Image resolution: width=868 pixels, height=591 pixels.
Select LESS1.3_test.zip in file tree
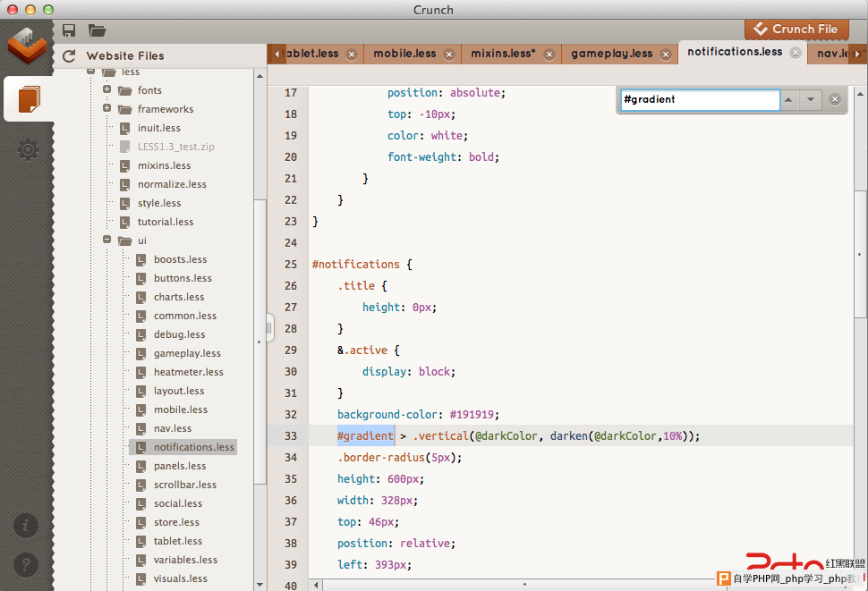pos(175,147)
